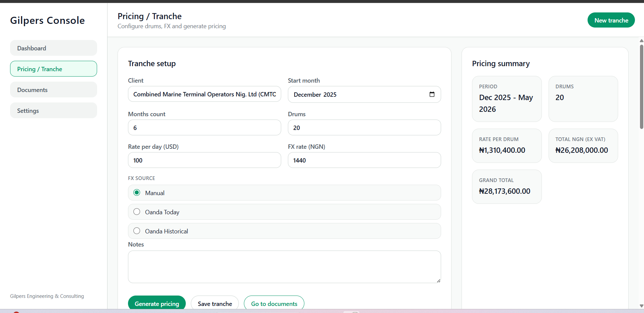Select the Manual FX source radio

137,193
